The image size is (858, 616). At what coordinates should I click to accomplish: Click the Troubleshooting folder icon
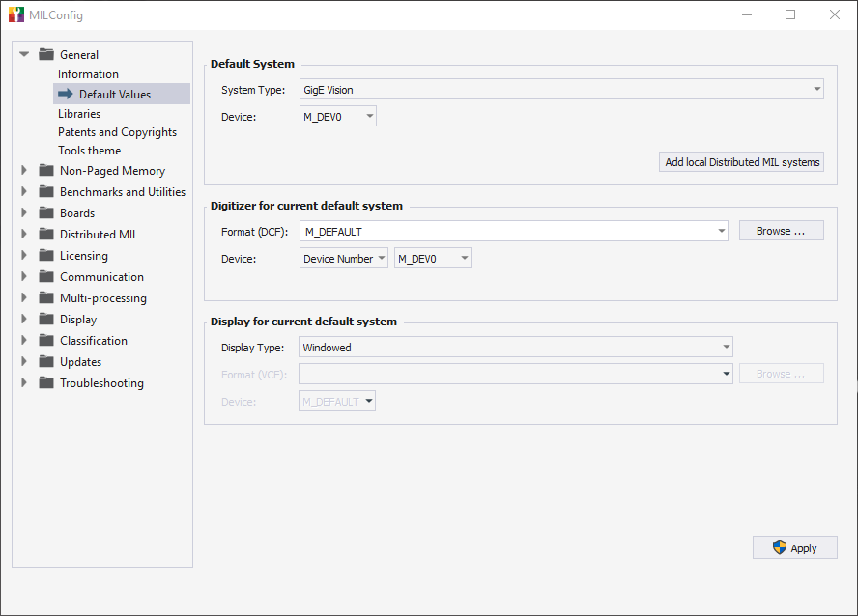(46, 383)
